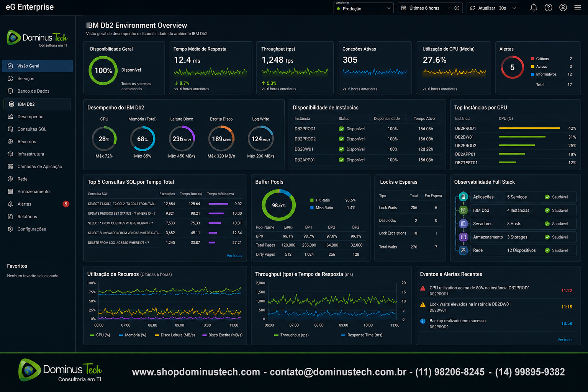The image size is (588, 392).
Task: Click the Relatórios document icon in sidebar
Action: pos(10,217)
